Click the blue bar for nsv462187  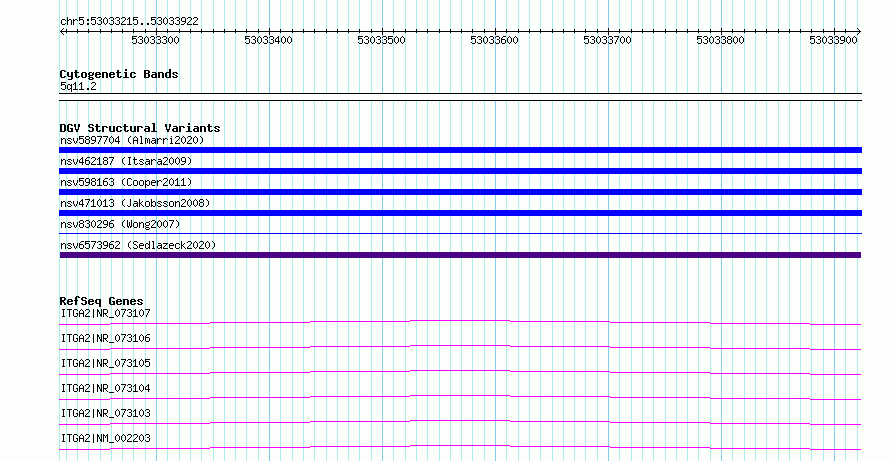click(x=460, y=171)
